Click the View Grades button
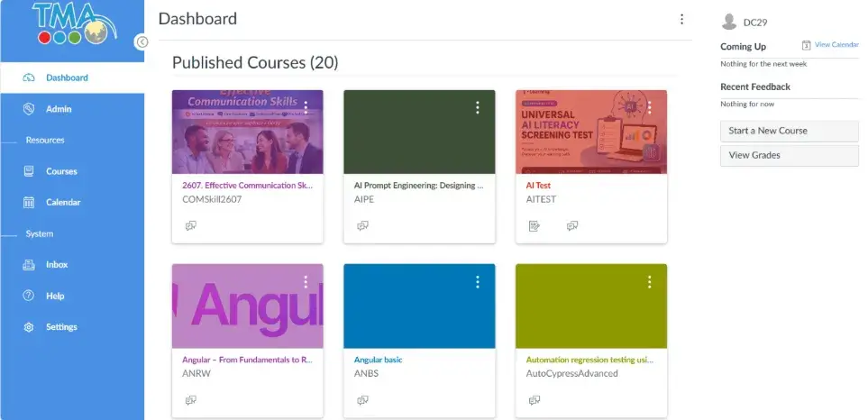The height and width of the screenshot is (420, 868). click(790, 156)
